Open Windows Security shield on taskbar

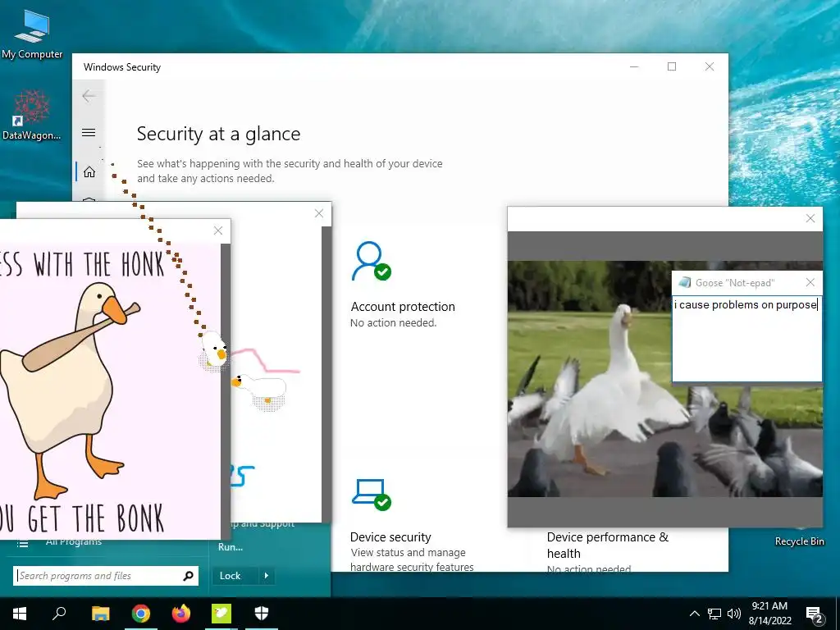[x=262, y=614]
